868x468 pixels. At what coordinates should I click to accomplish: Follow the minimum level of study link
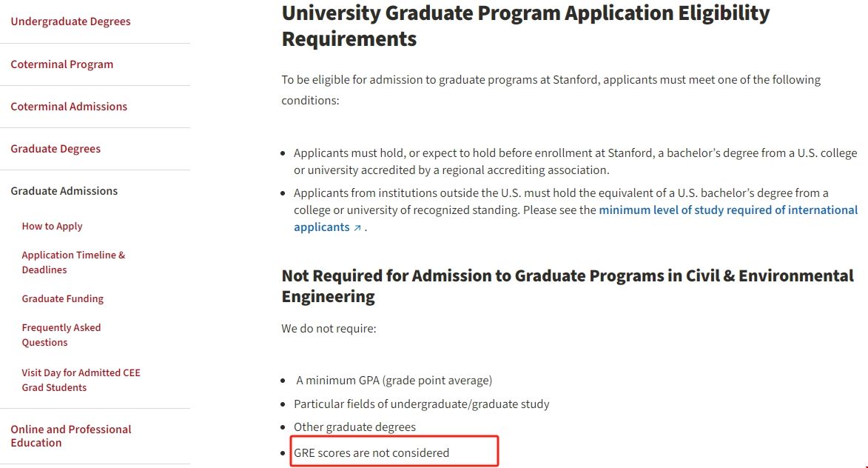coord(728,210)
